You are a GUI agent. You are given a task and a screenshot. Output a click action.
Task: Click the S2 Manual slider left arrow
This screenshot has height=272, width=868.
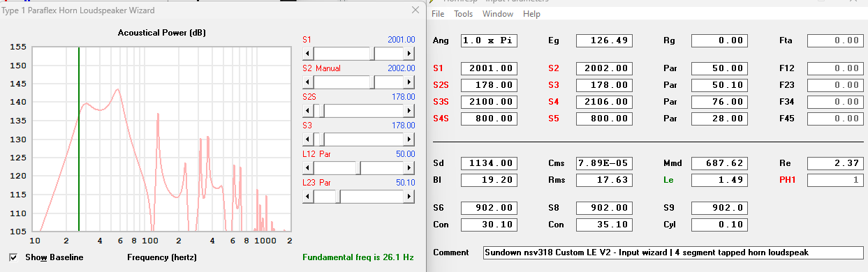(308, 82)
